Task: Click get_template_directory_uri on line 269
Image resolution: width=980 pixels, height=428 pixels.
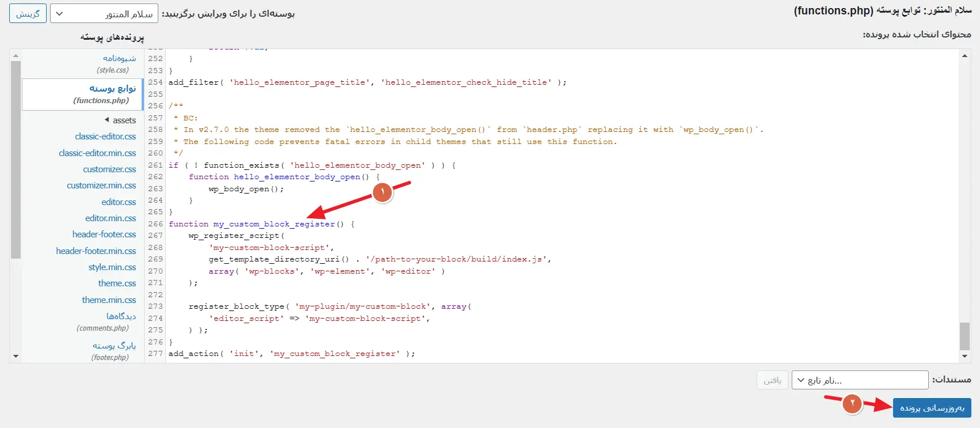Action: coord(279,259)
